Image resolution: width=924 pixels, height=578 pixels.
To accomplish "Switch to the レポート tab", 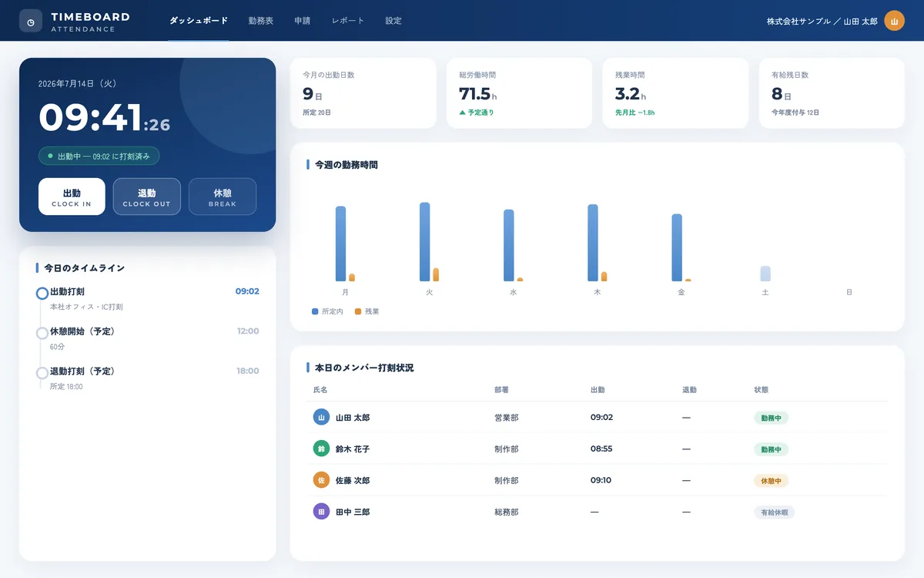I will coord(348,21).
